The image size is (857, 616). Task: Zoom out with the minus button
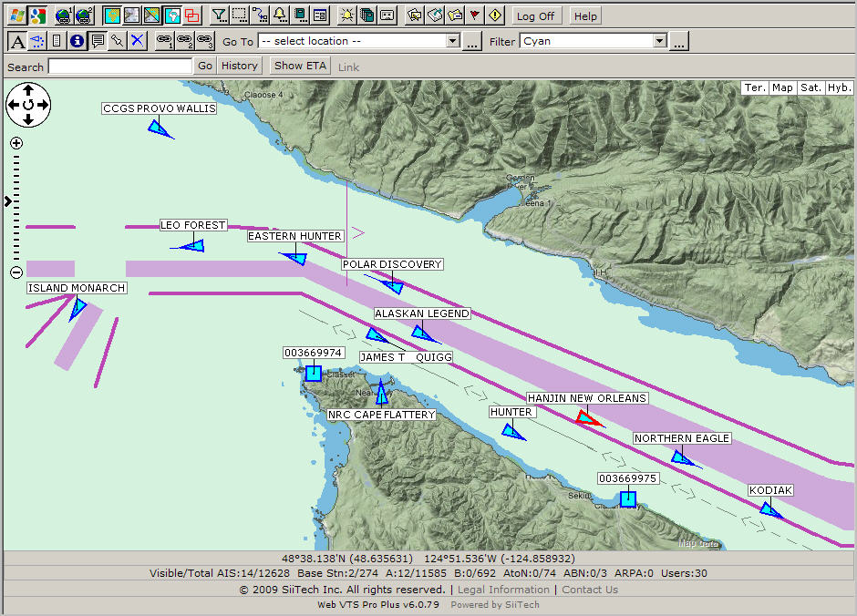16,272
